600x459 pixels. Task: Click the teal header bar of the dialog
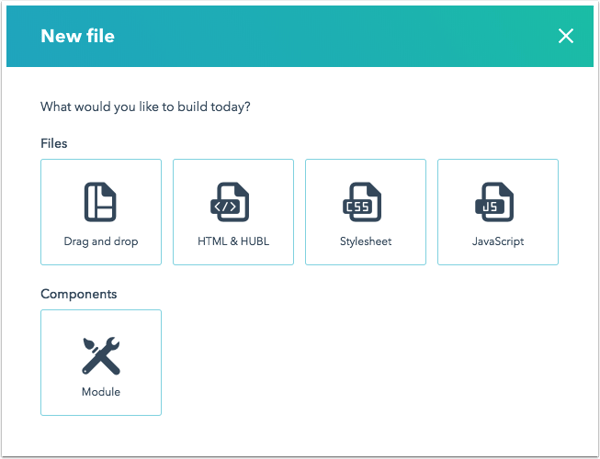pos(320,37)
